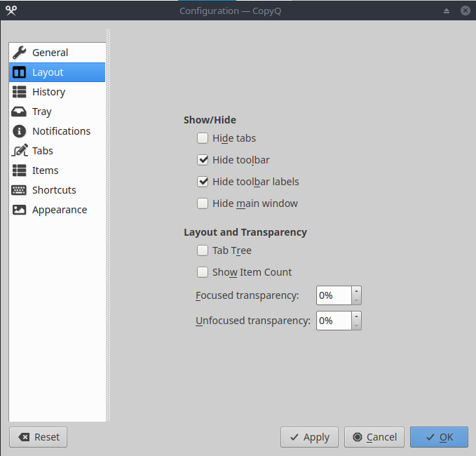The height and width of the screenshot is (456, 476).
Task: Uncheck the Hide toolbar option
Action: [x=203, y=160]
